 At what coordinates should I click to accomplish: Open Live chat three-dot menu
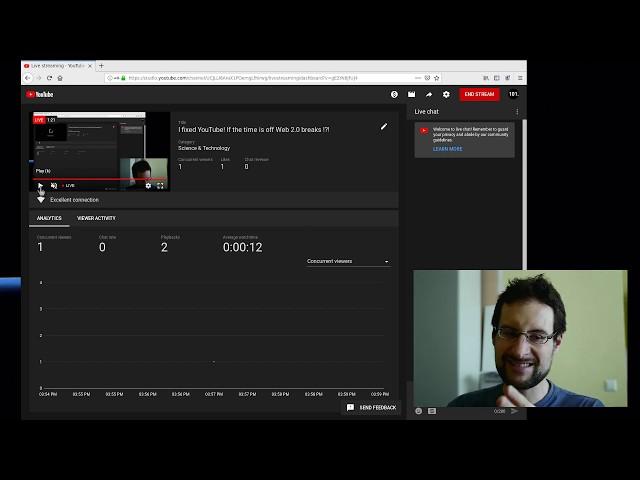517,111
